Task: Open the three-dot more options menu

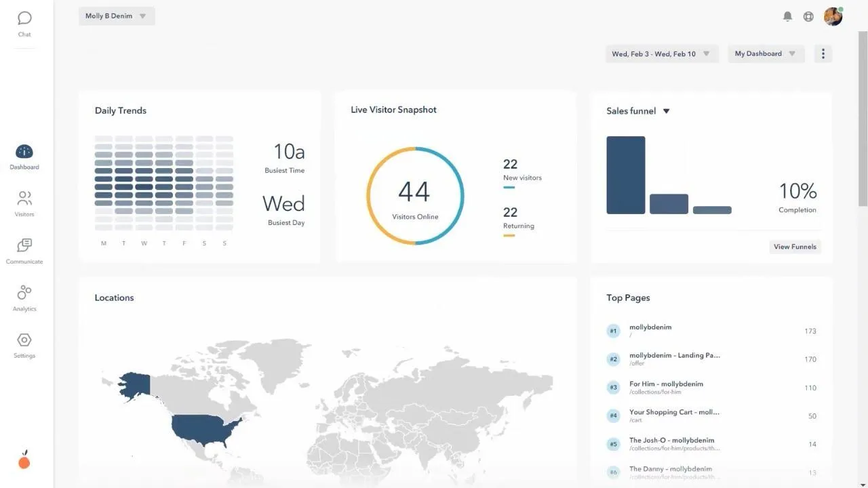Action: [823, 54]
